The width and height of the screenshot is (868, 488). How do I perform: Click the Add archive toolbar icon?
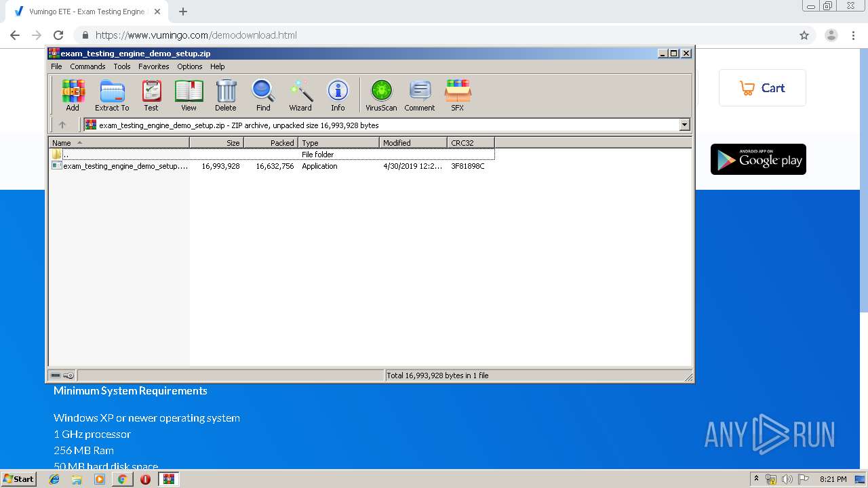[x=73, y=95]
